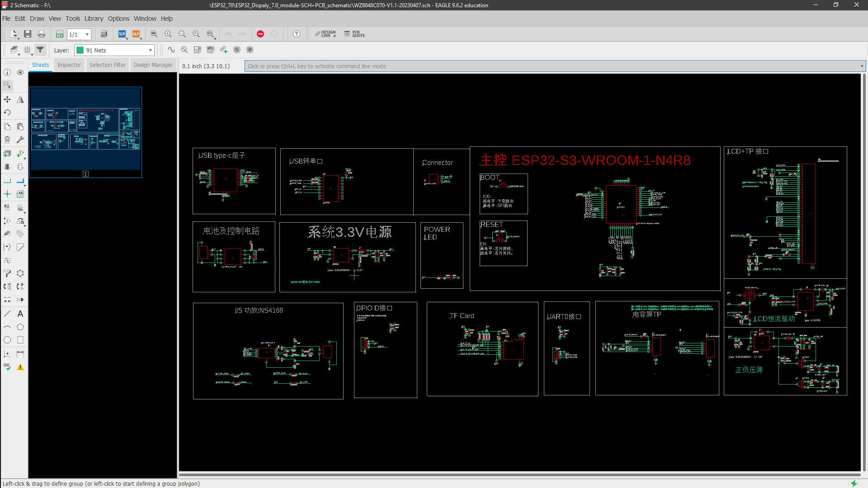The height and width of the screenshot is (488, 868).
Task: Select the Info tool icon
Action: coord(7,72)
